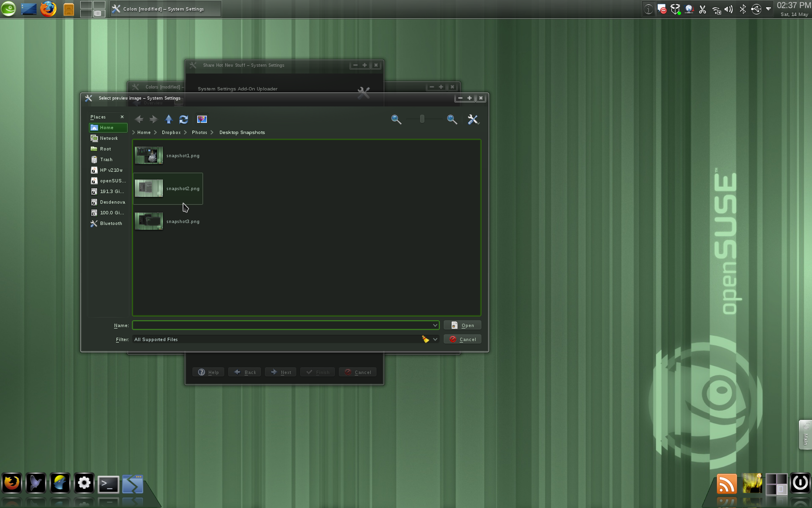Expand the chevron after Dropbox breadcrumb

click(x=186, y=133)
